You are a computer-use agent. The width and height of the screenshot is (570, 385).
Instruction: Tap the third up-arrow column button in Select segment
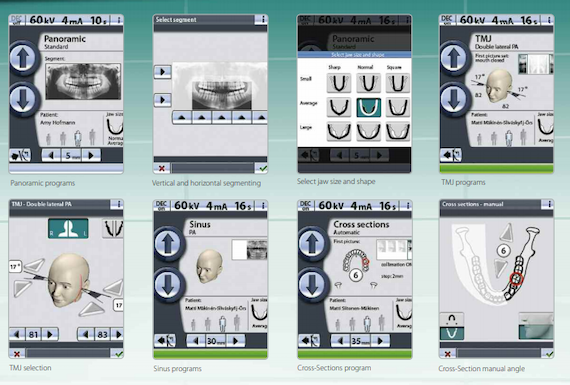pyautogui.click(x=222, y=117)
